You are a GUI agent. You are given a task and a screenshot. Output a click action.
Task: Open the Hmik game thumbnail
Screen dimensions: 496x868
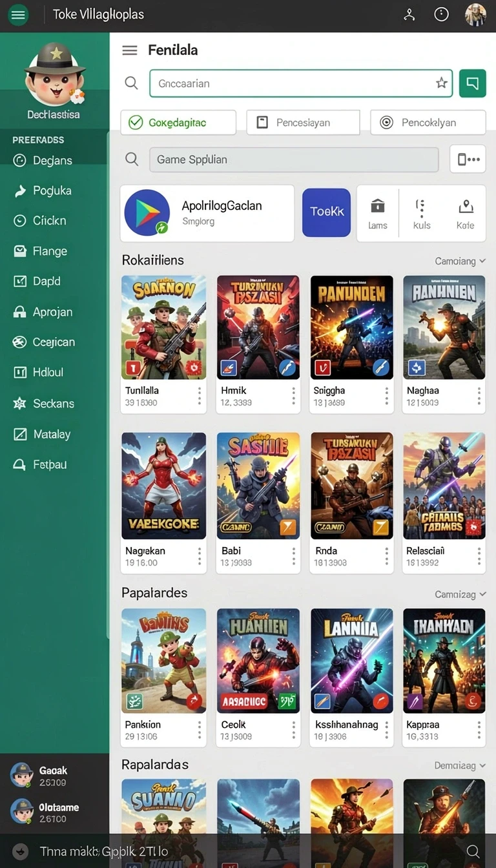(258, 327)
